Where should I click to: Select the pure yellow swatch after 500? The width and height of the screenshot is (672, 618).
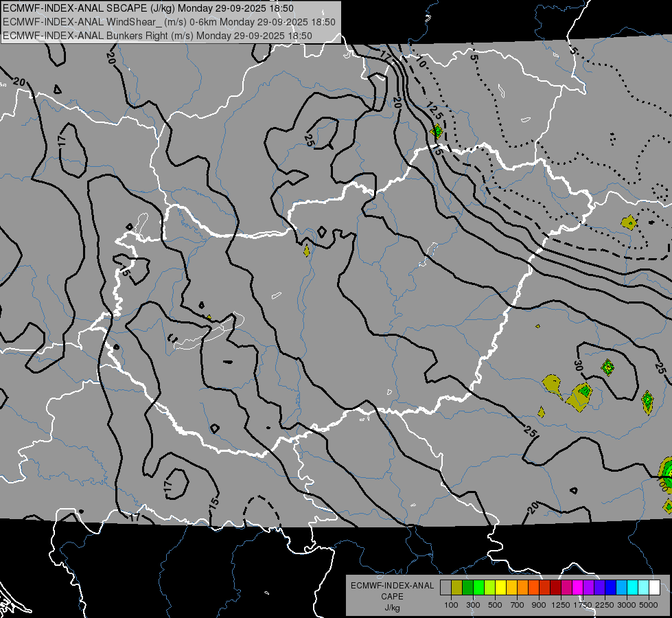coord(500,588)
